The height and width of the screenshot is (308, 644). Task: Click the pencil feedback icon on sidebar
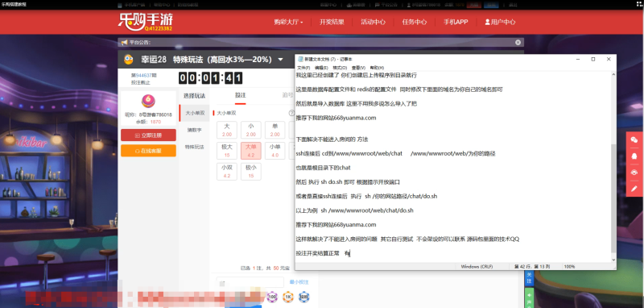pos(634,189)
